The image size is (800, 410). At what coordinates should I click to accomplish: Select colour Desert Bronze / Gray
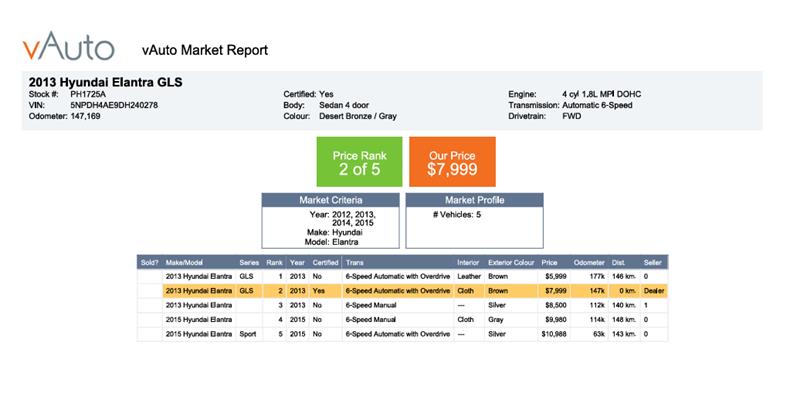click(x=358, y=116)
